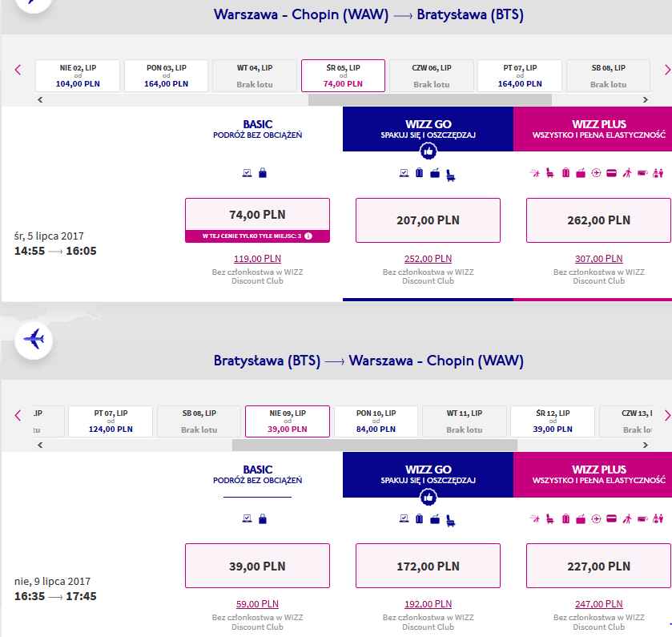Click the 59,00 PLN non-member price link
672x637 pixels.
coord(257,604)
